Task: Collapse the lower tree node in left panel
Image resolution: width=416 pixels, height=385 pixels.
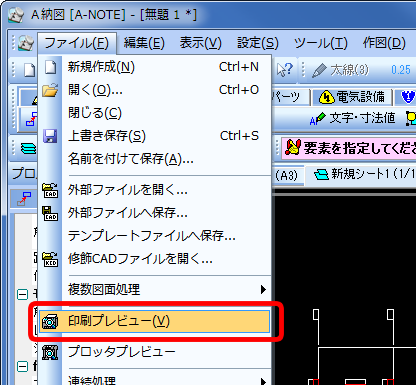Action: click(x=22, y=367)
